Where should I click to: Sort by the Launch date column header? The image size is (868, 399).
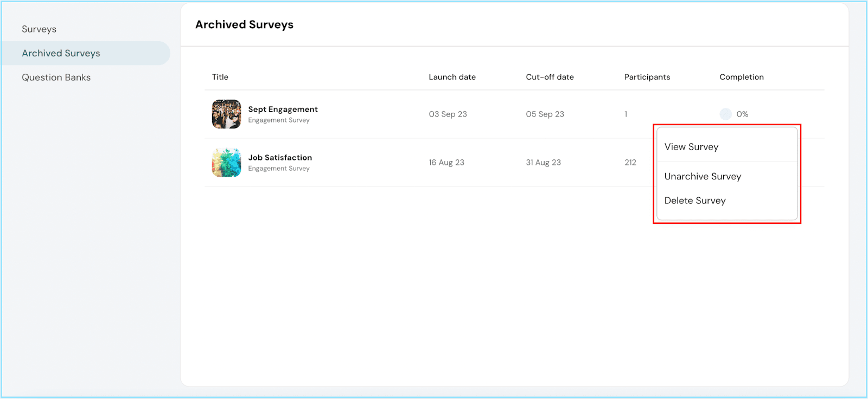pos(452,77)
